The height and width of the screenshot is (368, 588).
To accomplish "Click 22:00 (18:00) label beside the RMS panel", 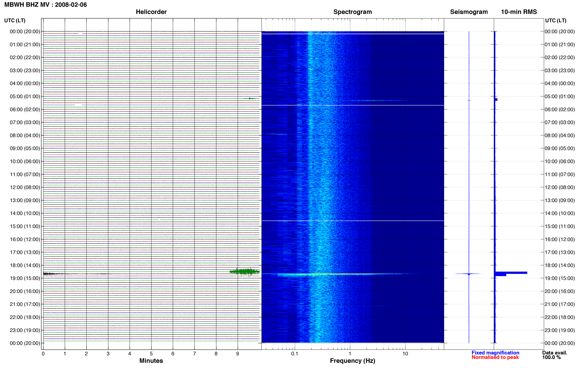I will [560, 317].
